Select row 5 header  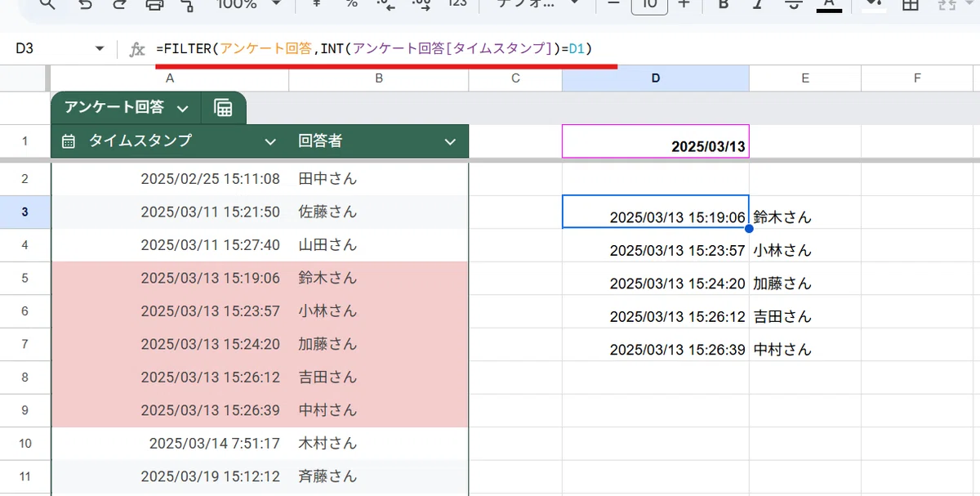24,278
